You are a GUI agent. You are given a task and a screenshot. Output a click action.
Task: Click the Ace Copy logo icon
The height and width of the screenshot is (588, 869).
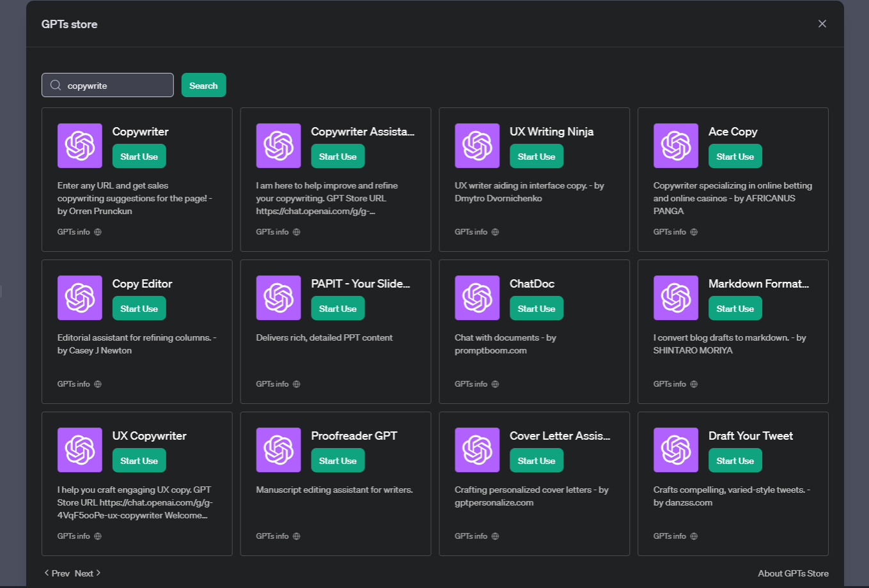click(x=676, y=146)
